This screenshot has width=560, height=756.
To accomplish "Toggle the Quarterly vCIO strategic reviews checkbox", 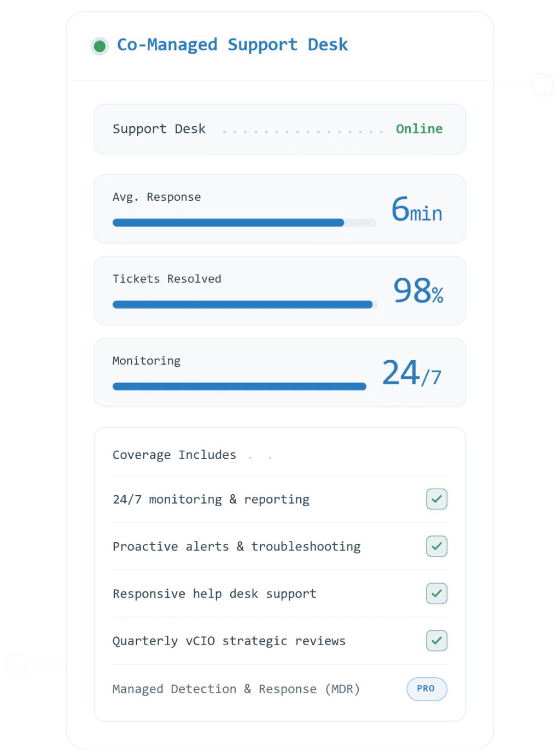I will click(x=437, y=641).
